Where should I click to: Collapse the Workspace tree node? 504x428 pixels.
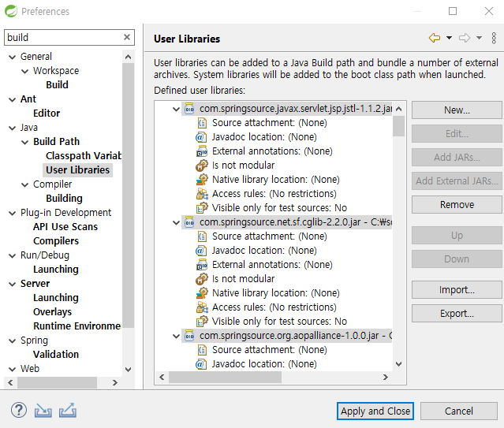point(24,71)
